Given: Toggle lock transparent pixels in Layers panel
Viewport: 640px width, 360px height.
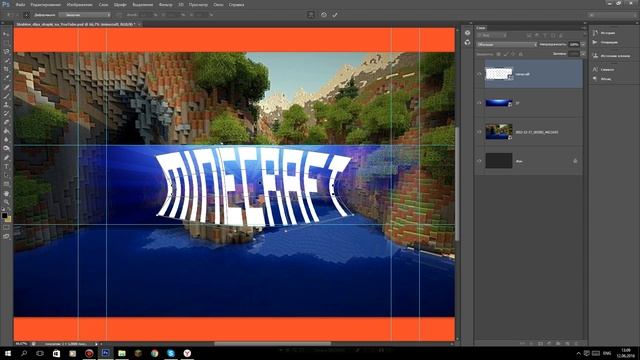Looking at the screenshot, I should click(x=498, y=54).
